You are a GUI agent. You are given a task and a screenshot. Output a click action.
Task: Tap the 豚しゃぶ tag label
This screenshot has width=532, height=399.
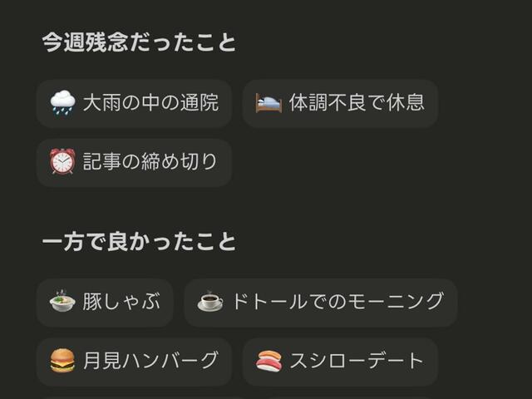pyautogui.click(x=121, y=302)
